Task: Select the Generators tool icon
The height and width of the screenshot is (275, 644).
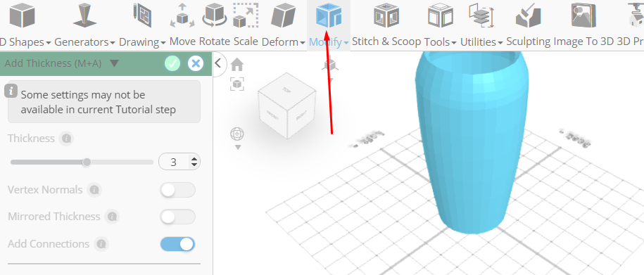Action: pos(84,15)
